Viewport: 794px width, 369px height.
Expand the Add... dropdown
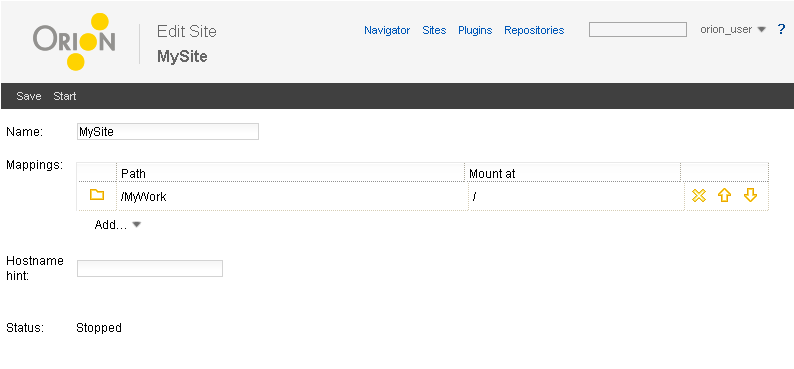[x=117, y=225]
